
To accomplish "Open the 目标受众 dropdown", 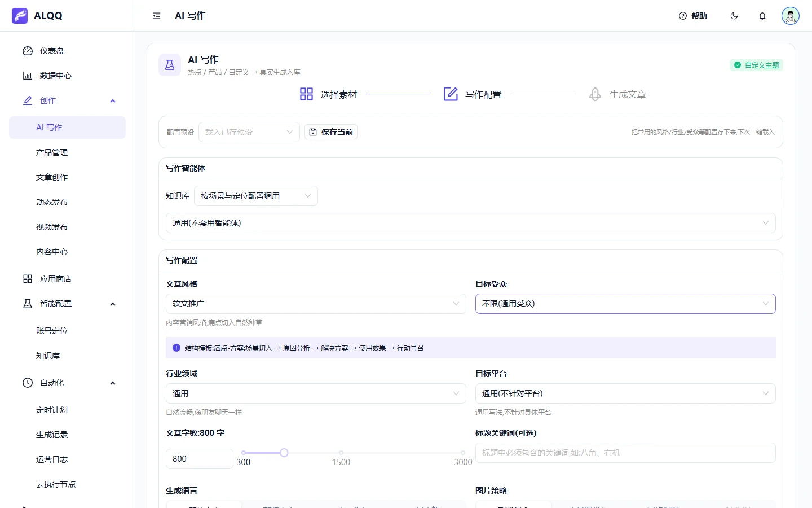I will tap(625, 304).
